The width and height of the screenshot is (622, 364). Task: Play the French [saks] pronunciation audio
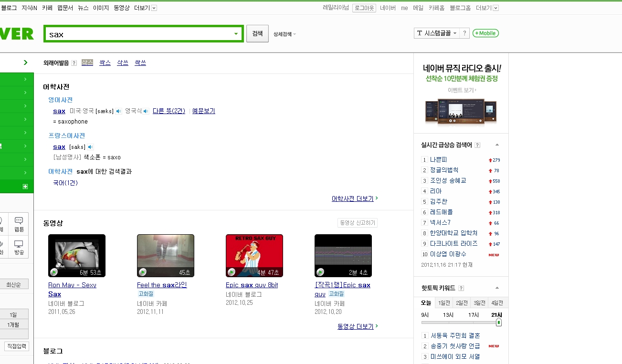[91, 147]
